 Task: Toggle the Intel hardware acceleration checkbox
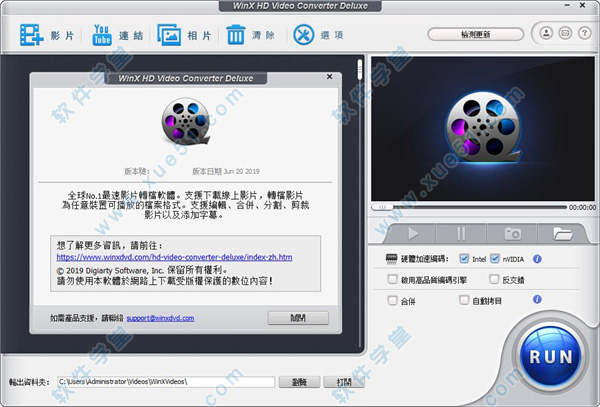click(464, 259)
